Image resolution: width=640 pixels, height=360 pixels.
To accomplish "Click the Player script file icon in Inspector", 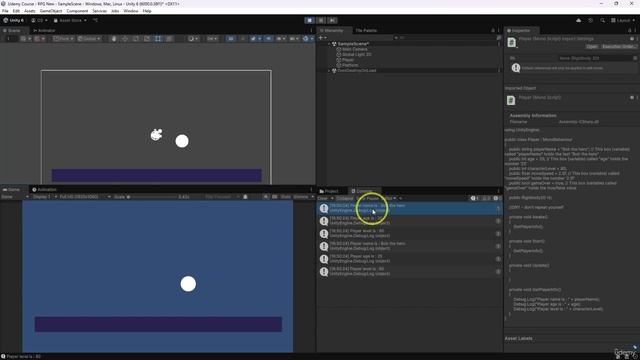I will [x=512, y=42].
